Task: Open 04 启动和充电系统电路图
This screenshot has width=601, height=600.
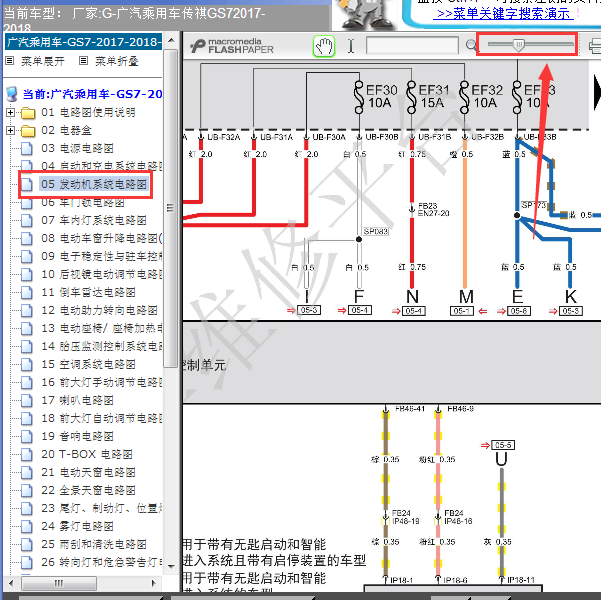Action: tap(101, 166)
